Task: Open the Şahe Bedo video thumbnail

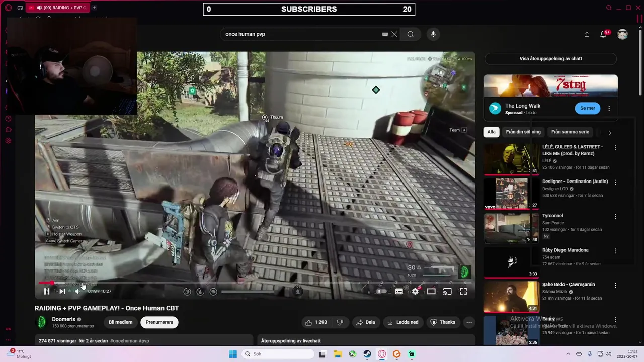Action: (511, 297)
